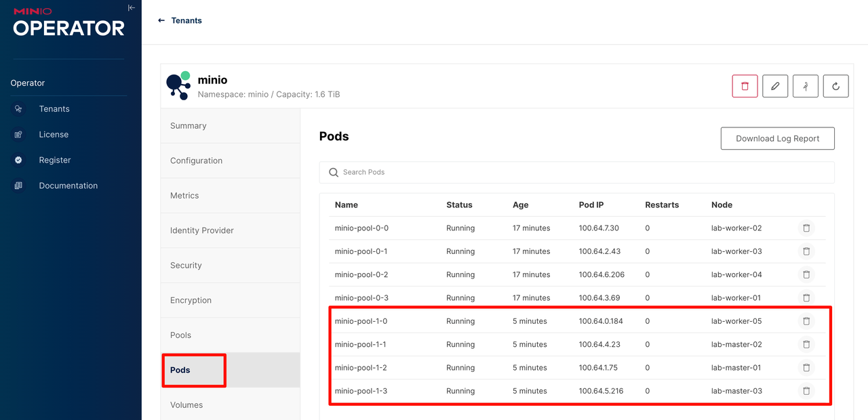Delete pod minio-pool-1-1 via trash icon
The image size is (868, 420).
pos(806,344)
